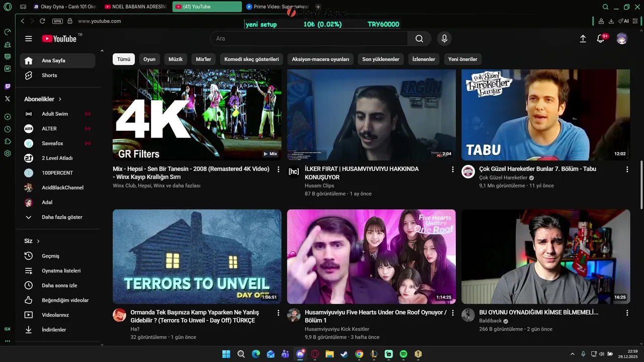Open options menu for Baldiback video
The height and width of the screenshot is (362, 644).
point(627,313)
